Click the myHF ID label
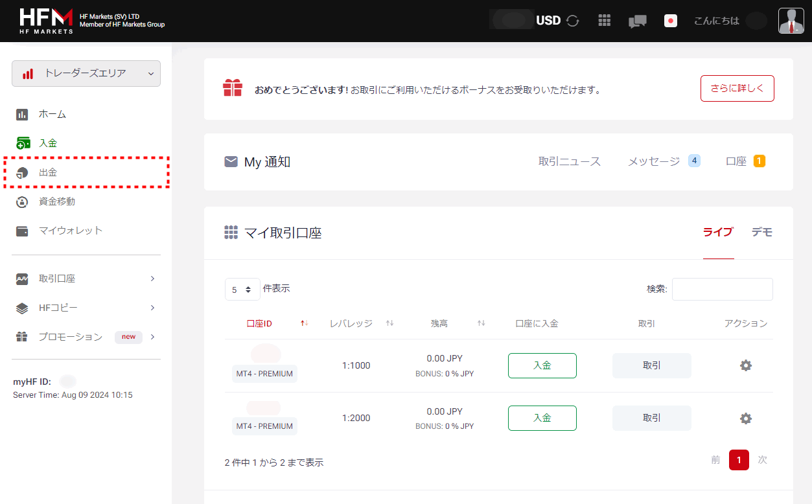The height and width of the screenshot is (504, 812). coord(32,382)
